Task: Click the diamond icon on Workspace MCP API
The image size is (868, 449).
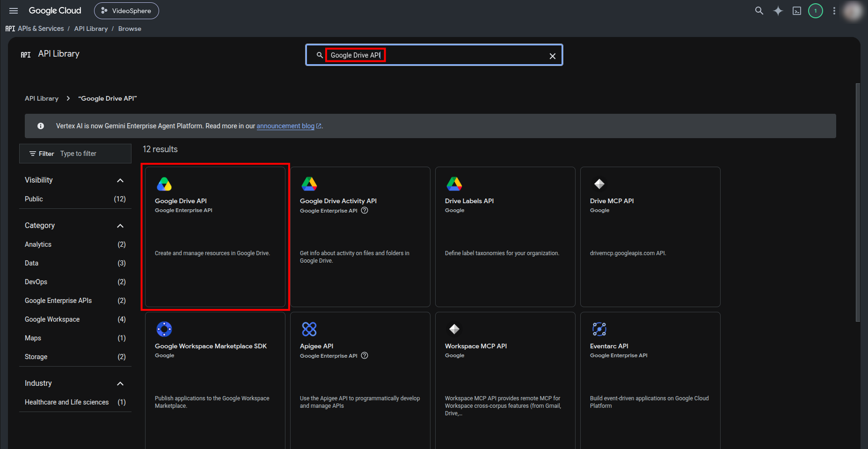Action: (454, 329)
